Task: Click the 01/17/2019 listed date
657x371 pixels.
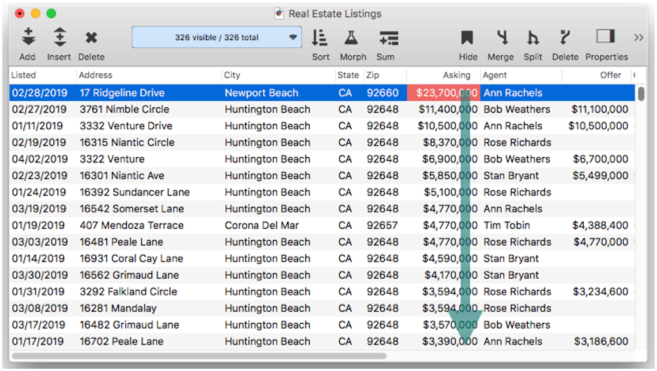Action: (38, 342)
